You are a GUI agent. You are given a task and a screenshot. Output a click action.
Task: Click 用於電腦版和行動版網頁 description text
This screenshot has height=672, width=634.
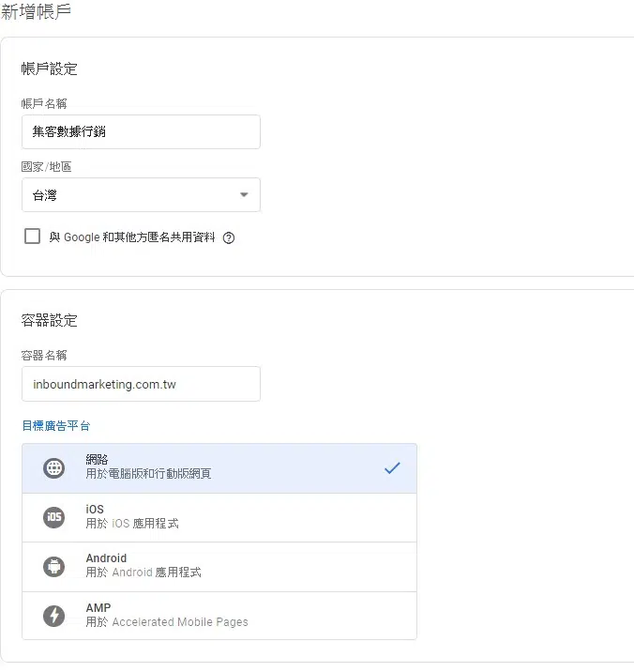click(148, 474)
